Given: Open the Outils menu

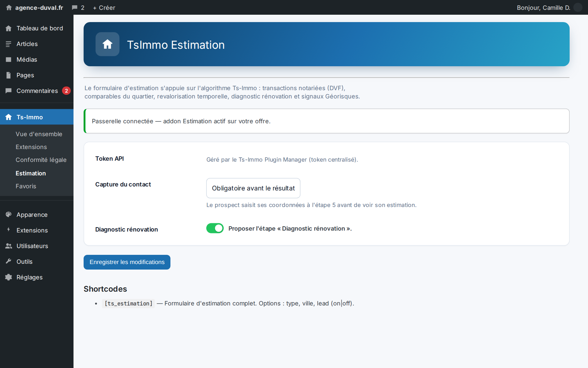Looking at the screenshot, I should click(x=37, y=262).
